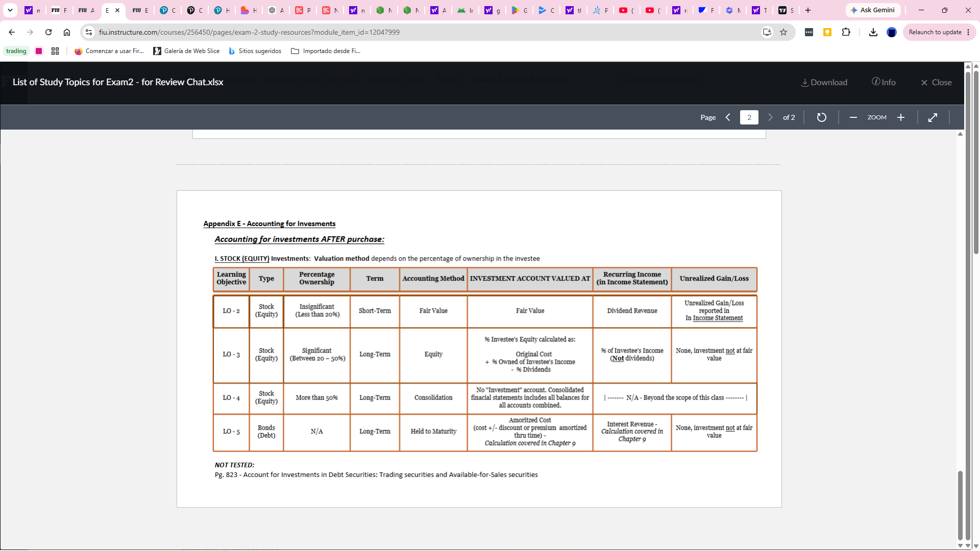Expand the tab search dropdown
980x551 pixels.
pyautogui.click(x=10, y=10)
